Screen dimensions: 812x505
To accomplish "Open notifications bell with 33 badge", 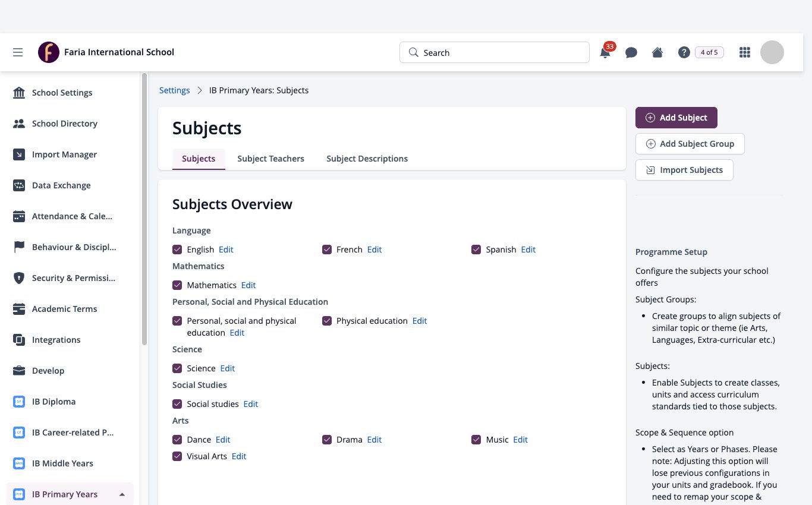I will coord(605,52).
